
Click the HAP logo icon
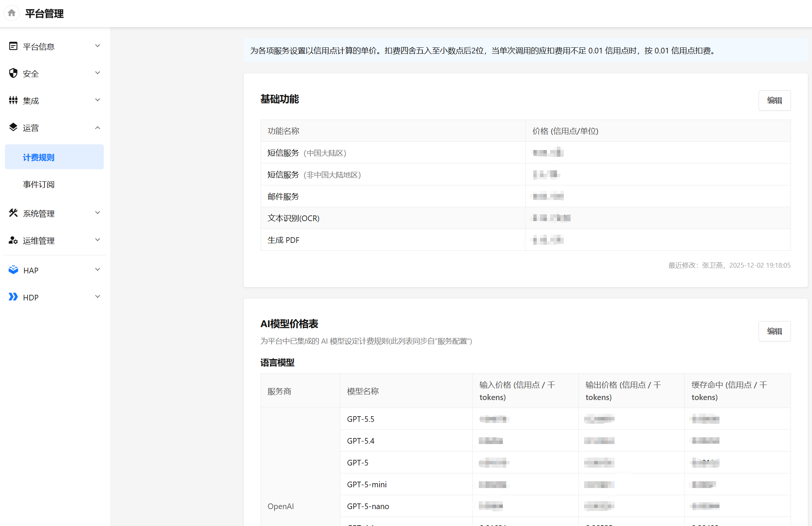pos(13,270)
